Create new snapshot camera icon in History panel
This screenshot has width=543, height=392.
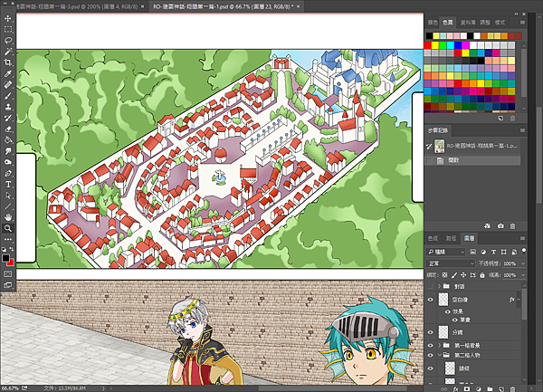pos(500,226)
